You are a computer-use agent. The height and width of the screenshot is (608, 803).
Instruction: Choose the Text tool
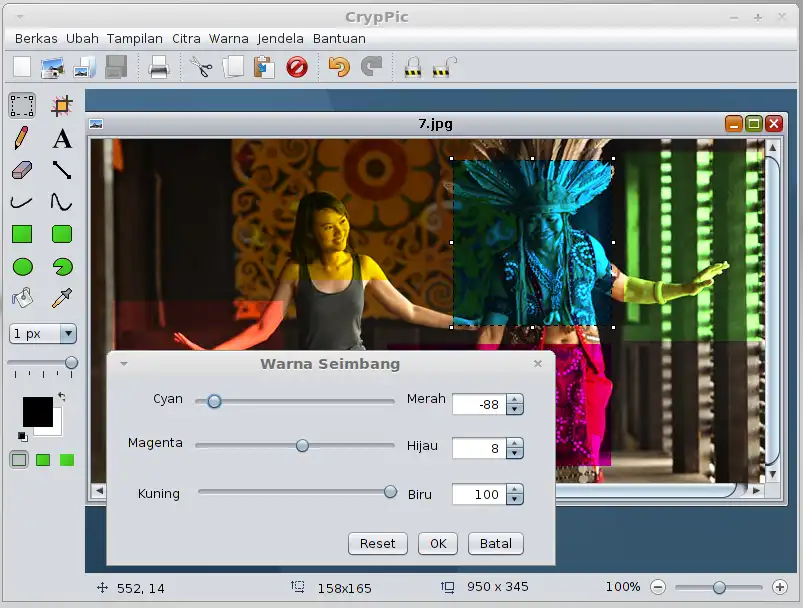point(62,138)
